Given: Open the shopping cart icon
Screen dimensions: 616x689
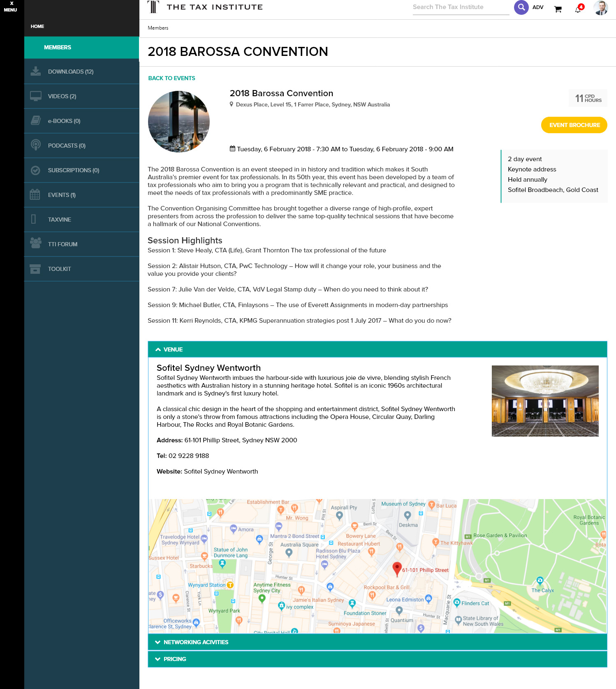Looking at the screenshot, I should pos(558,9).
